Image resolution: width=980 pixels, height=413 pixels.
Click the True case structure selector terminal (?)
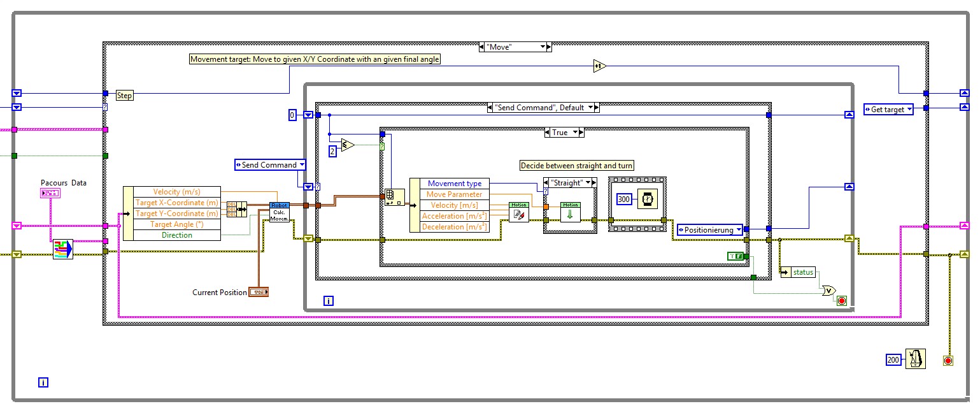point(382,146)
